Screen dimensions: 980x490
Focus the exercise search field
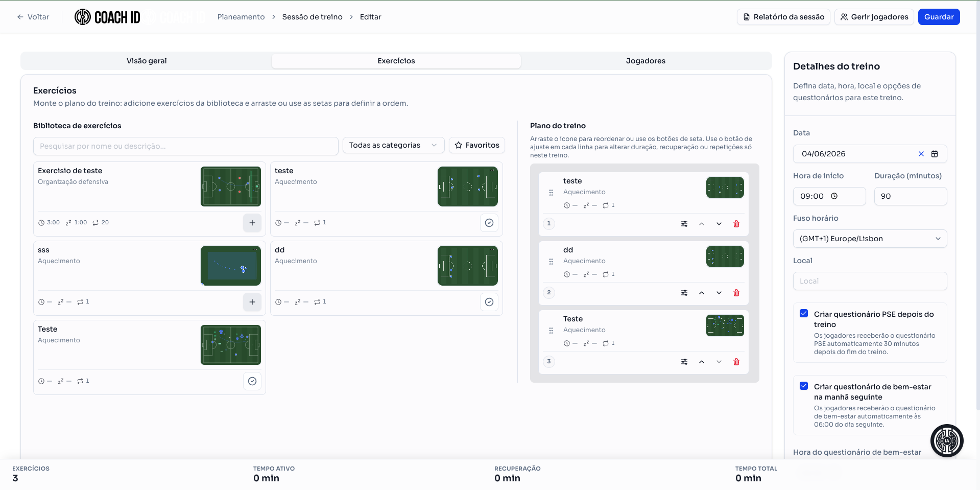(186, 146)
